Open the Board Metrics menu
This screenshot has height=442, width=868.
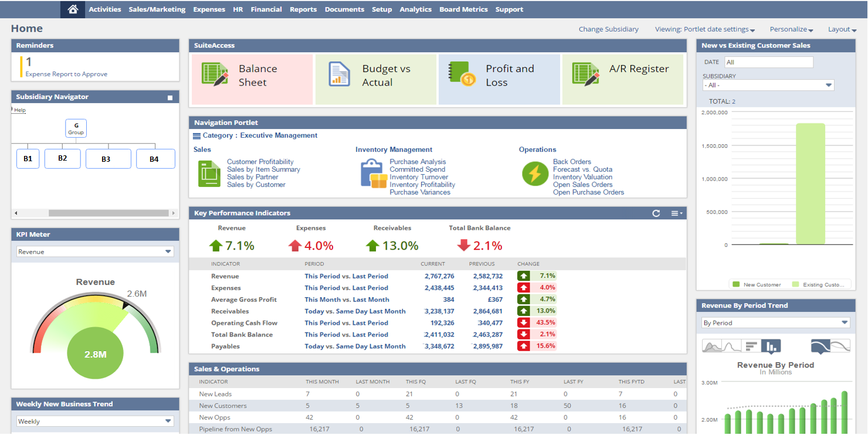463,9
